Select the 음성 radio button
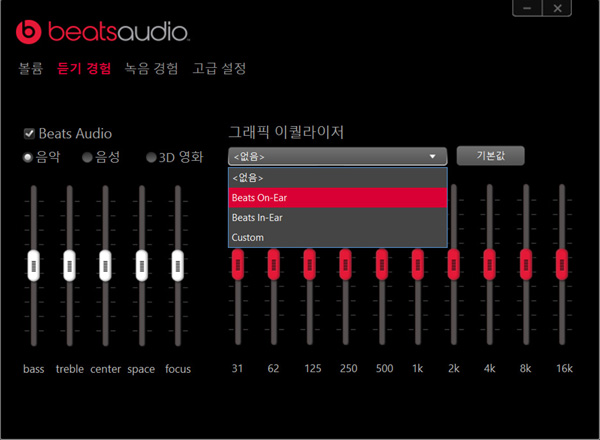This screenshot has width=600, height=440. (x=87, y=157)
